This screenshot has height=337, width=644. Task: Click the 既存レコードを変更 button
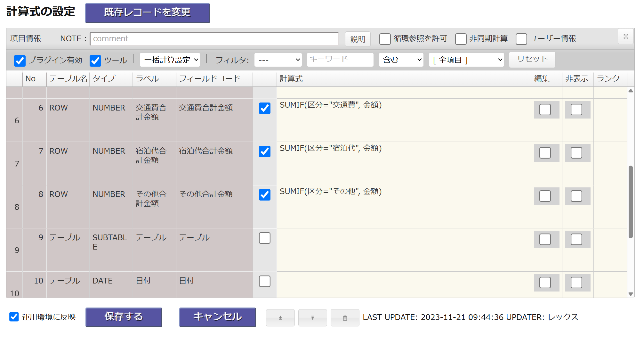pyautogui.click(x=148, y=13)
